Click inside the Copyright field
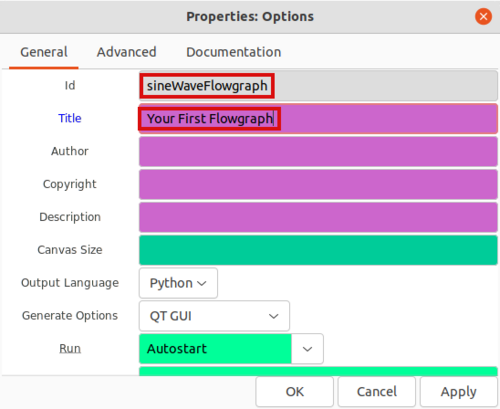 click(318, 184)
